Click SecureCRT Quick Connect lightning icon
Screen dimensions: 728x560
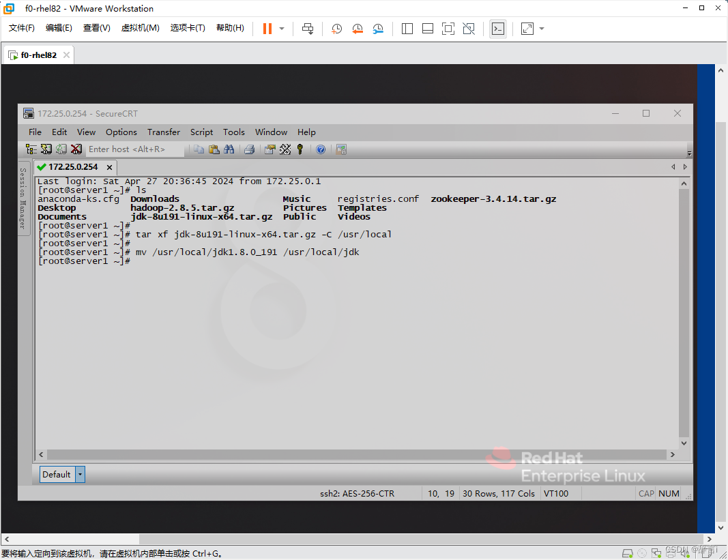tap(46, 149)
